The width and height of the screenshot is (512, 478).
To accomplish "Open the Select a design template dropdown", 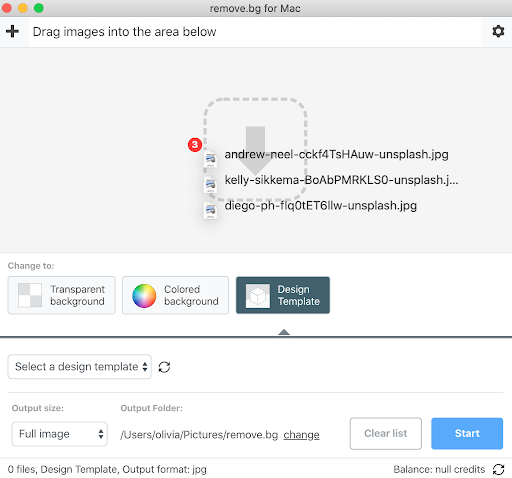I will pos(80,367).
